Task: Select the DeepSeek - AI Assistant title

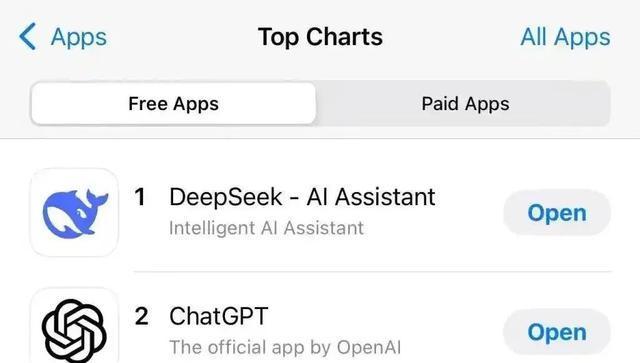Action: point(302,197)
